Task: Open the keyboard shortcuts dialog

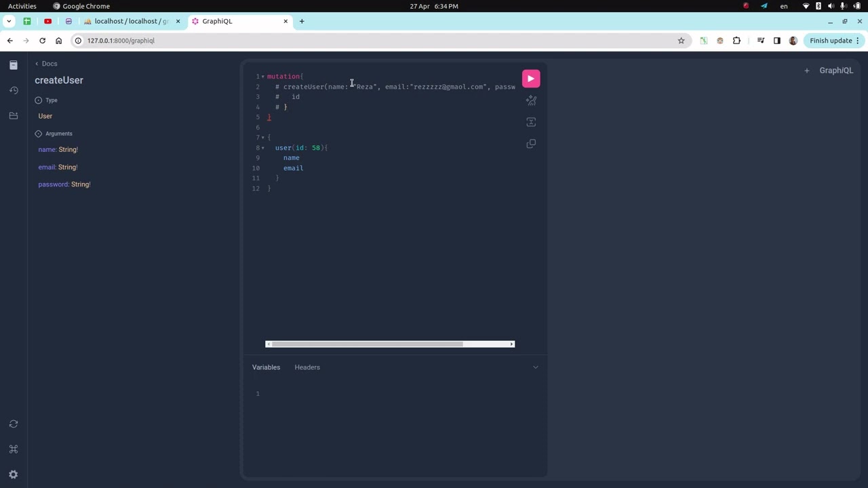Action: click(14, 449)
